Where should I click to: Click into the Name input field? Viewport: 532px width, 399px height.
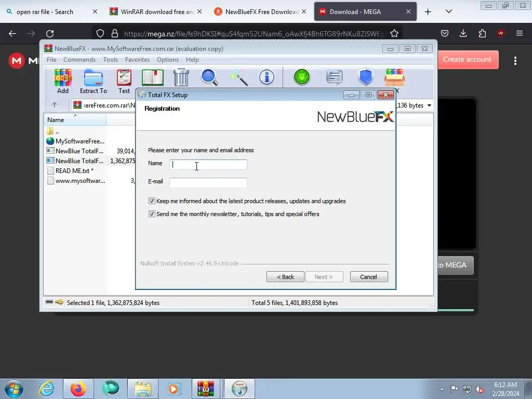point(208,165)
